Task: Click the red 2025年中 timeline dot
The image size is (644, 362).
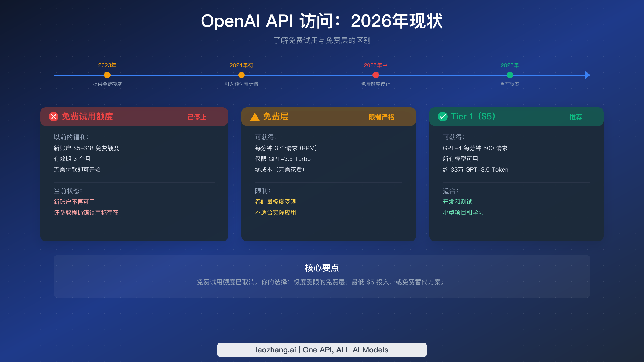Action: 375,75
